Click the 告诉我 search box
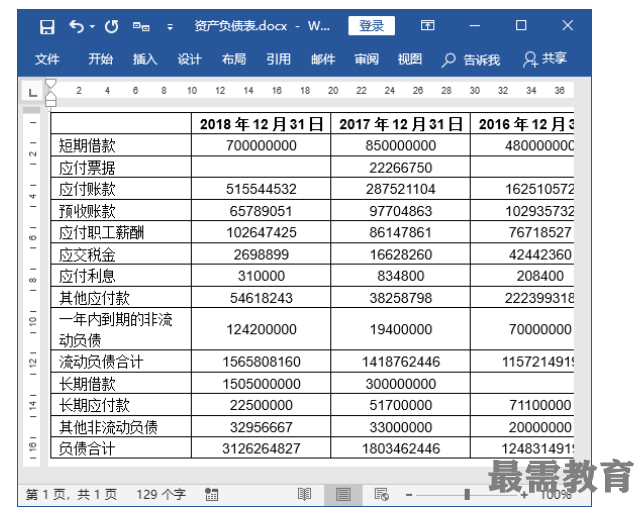Image resolution: width=640 pixels, height=516 pixels. coord(471,60)
